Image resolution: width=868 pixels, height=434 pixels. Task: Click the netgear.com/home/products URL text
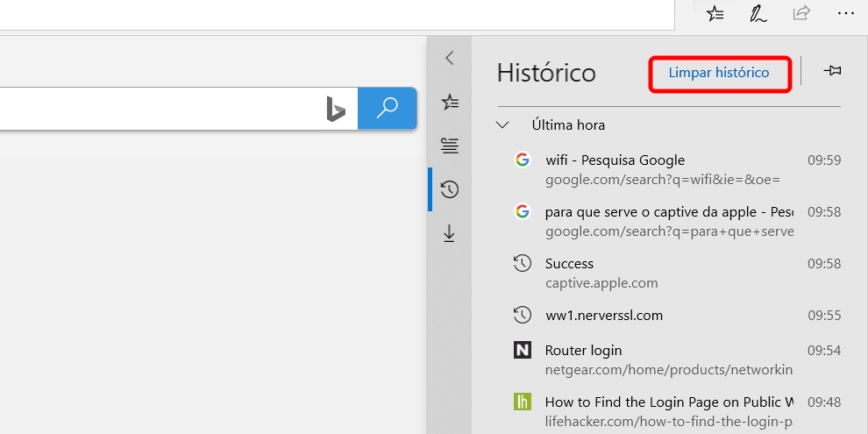pyautogui.click(x=669, y=369)
